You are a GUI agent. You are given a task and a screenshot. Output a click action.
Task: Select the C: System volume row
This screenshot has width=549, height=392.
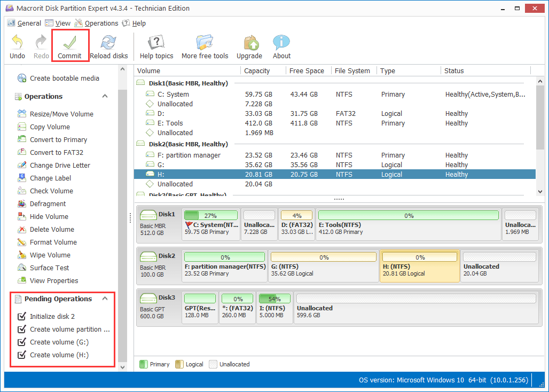(x=335, y=94)
